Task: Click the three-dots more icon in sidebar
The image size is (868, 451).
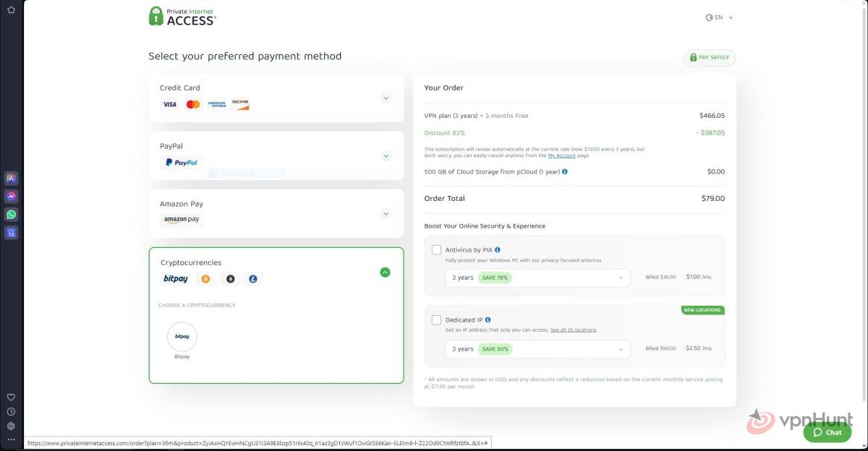Action: click(x=11, y=439)
